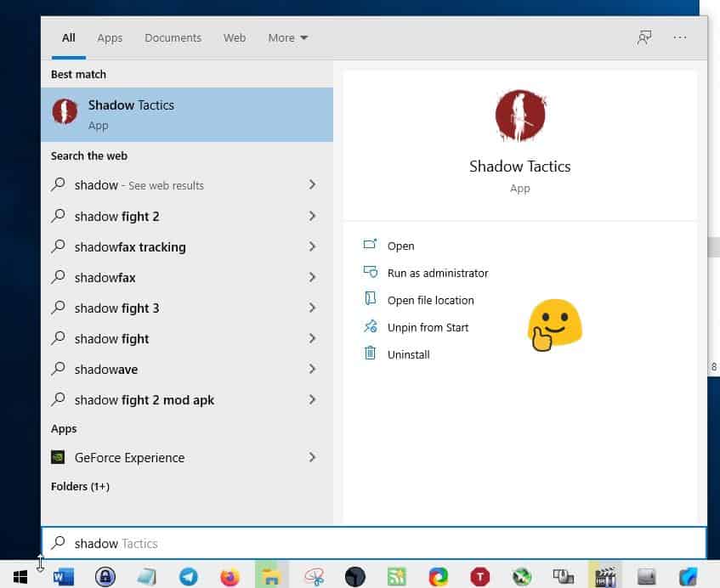
Task: Expand chevron next to 'shadow fight' suggestion
Action: (x=312, y=338)
